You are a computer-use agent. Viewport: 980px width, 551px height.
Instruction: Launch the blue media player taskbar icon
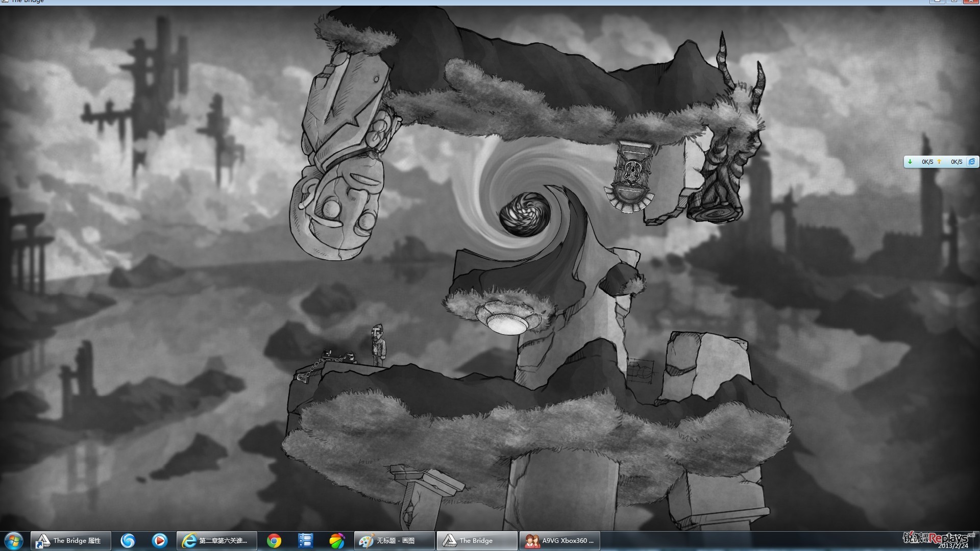(160, 541)
